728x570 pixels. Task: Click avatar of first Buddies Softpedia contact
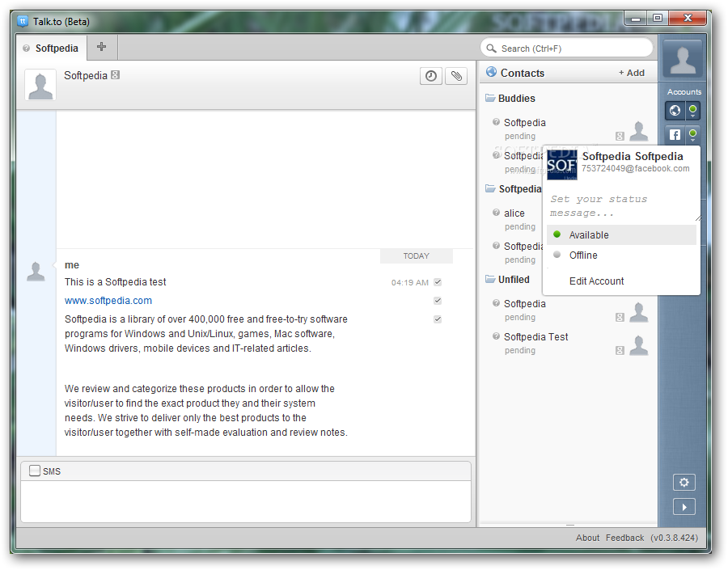click(x=639, y=131)
